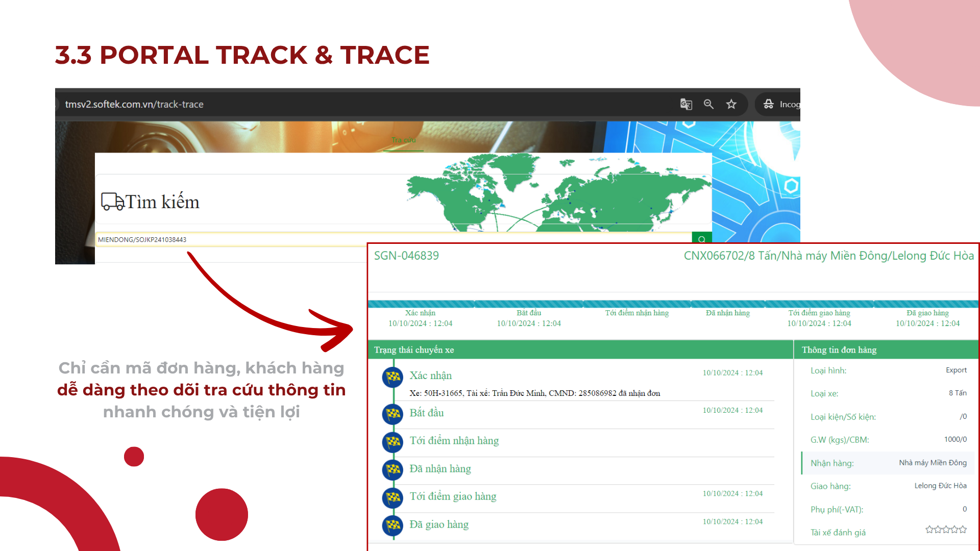
Task: Bookmark the page with the star icon
Action: [x=731, y=104]
